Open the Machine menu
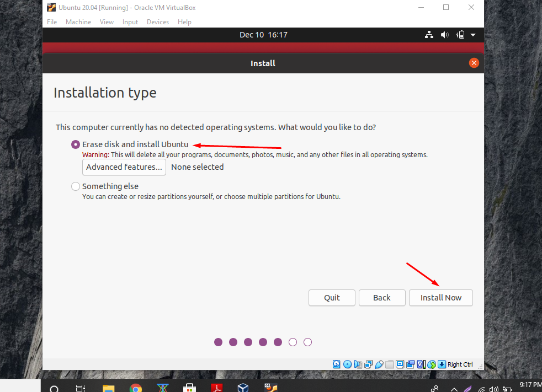Screen dimensions: 542x392 [78, 22]
